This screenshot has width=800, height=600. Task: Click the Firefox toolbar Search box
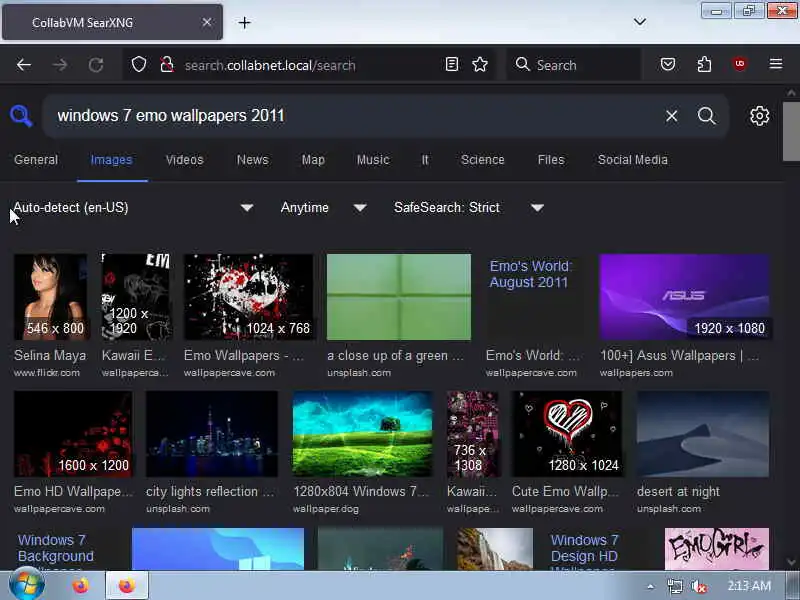point(574,65)
